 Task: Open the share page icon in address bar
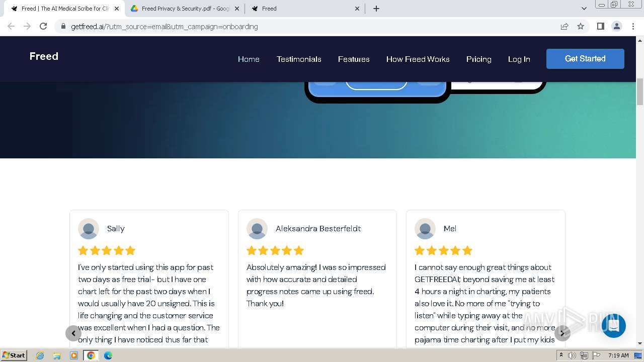pos(565,26)
